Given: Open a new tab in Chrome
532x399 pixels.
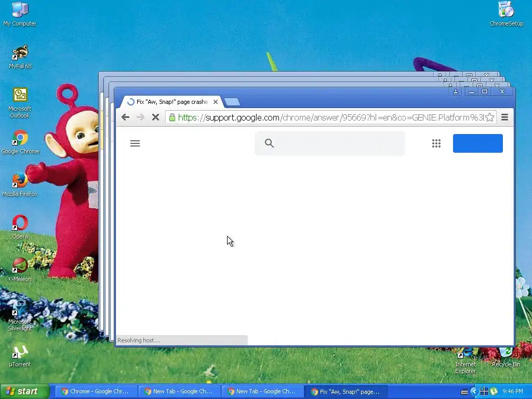Looking at the screenshot, I should 232,102.
